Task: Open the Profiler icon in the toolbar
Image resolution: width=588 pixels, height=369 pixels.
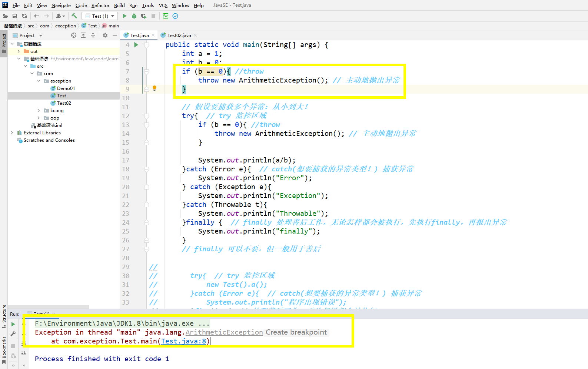Action: point(166,16)
